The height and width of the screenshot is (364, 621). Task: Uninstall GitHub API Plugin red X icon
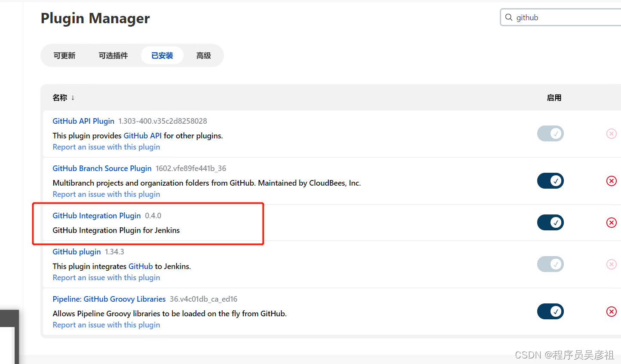[x=611, y=134]
